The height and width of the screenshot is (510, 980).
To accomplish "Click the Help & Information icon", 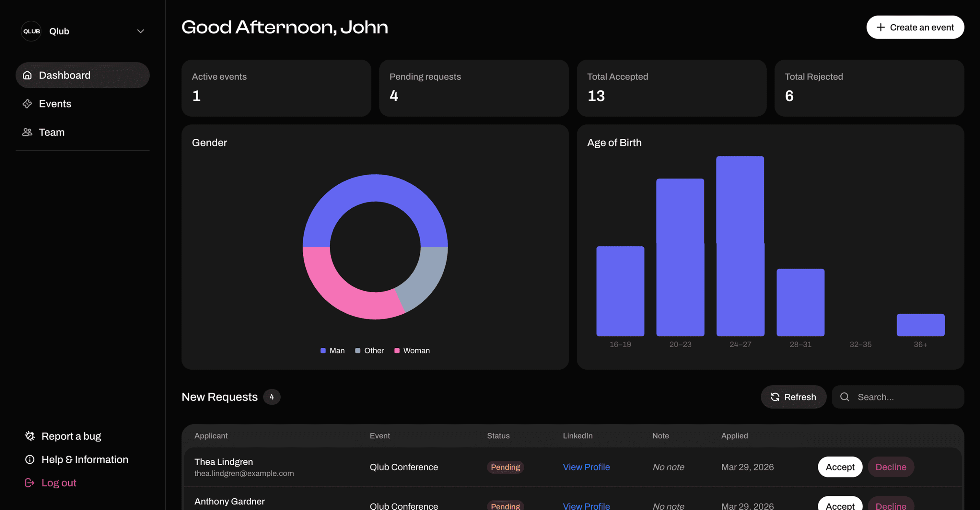I will [30, 459].
